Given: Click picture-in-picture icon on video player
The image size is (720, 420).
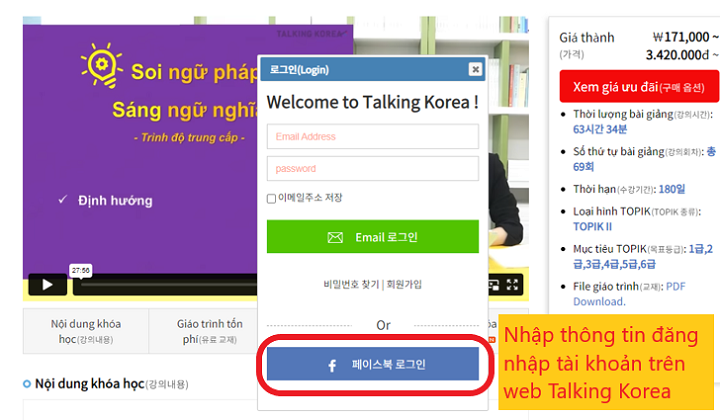Looking at the screenshot, I should pos(494,286).
